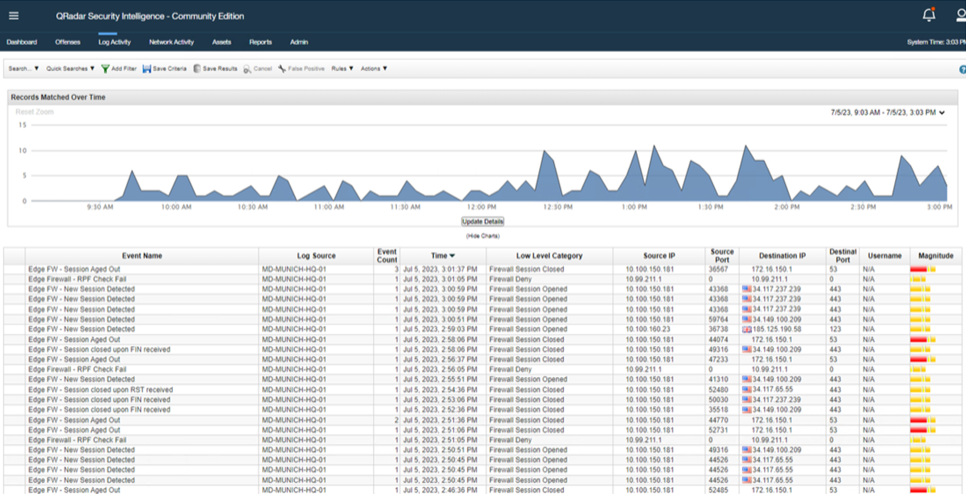This screenshot has width=966, height=494.
Task: Click the Cancel search icon
Action: 247,69
